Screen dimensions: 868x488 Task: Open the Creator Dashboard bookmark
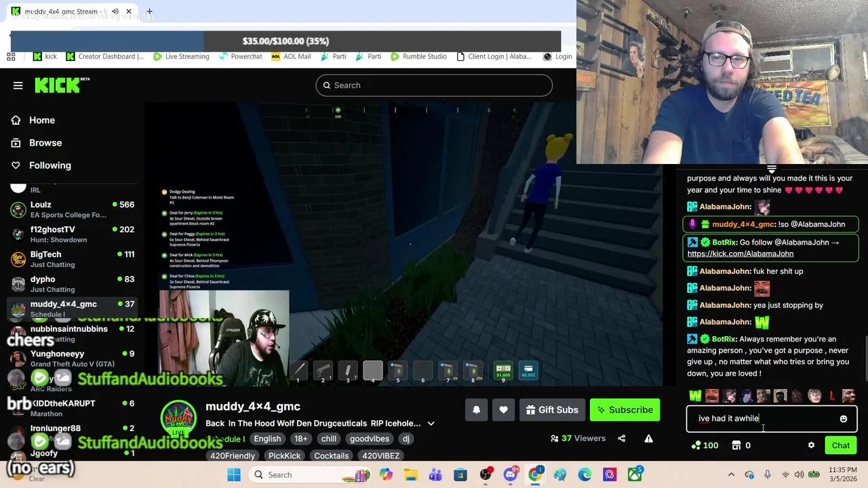(105, 56)
